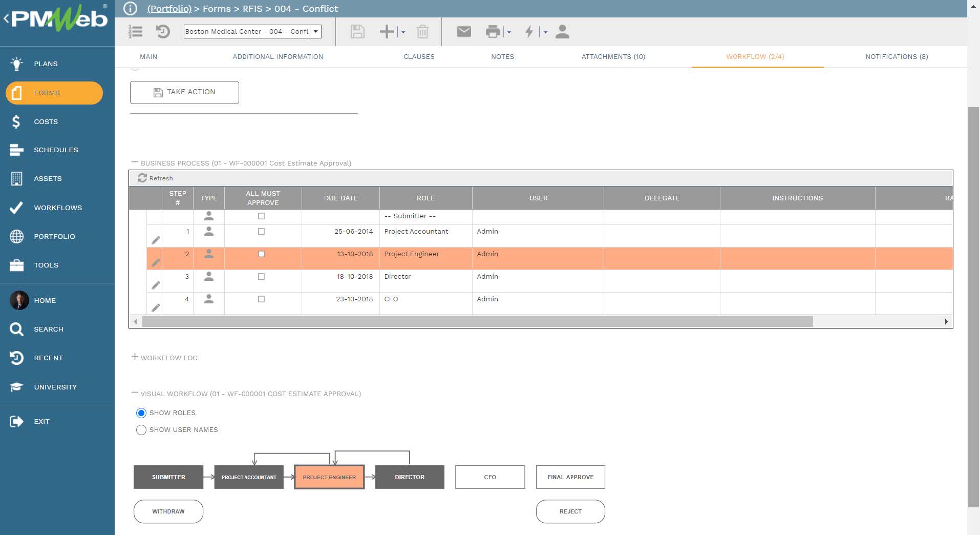Open the Notifications (8) tab
The height and width of the screenshot is (535, 980).
[896, 57]
